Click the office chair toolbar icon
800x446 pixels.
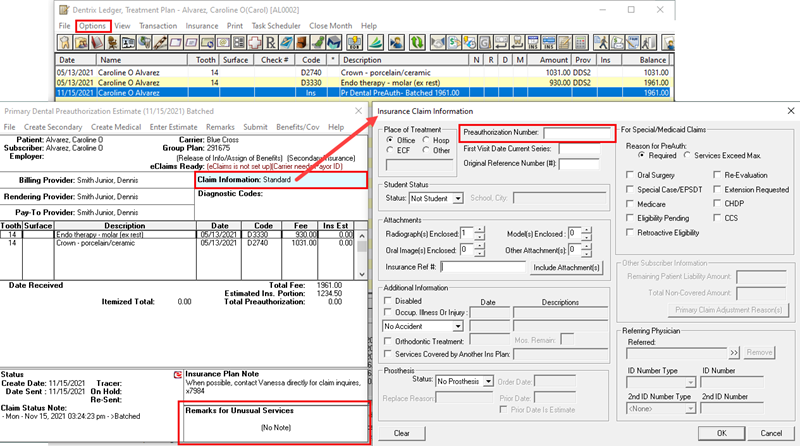(112, 43)
